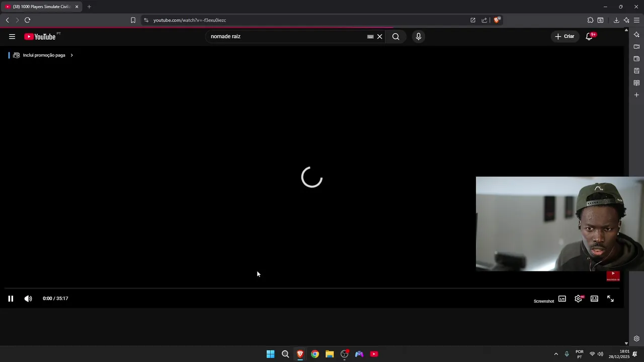Open the sidebar wallet icon

coord(636,59)
